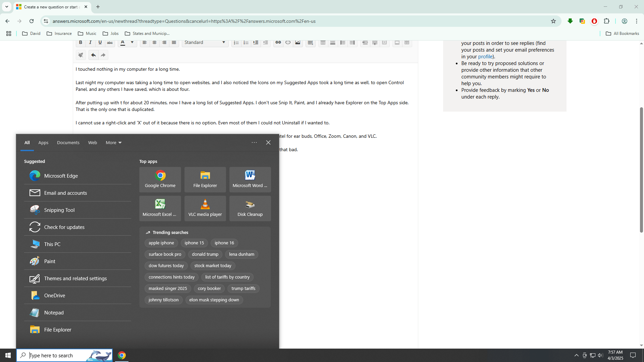Switch to the Apps search tab
The image size is (644, 362).
(x=43, y=142)
